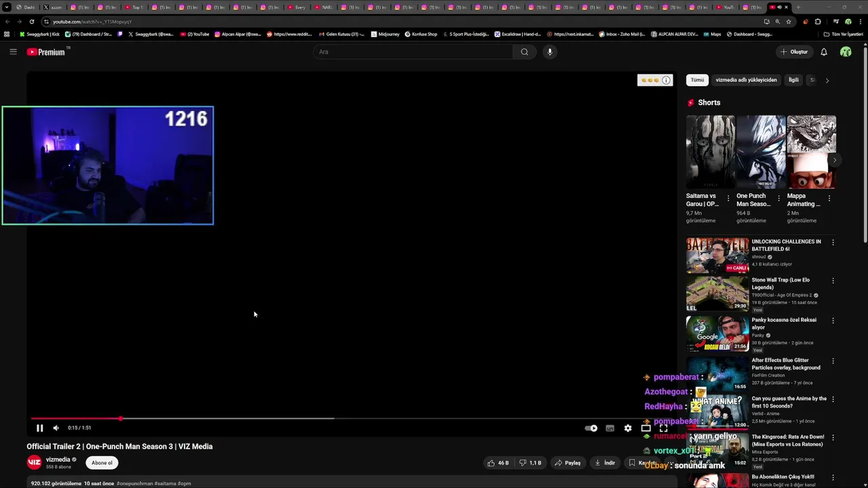Open Tüm Yer İşaretleri bookmarks folder

pyautogui.click(x=844, y=34)
